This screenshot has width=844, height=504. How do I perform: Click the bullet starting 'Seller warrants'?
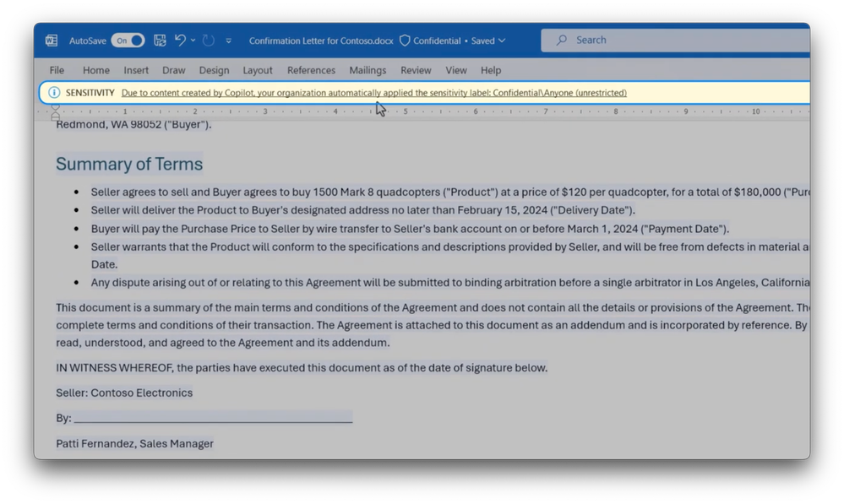tap(450, 256)
